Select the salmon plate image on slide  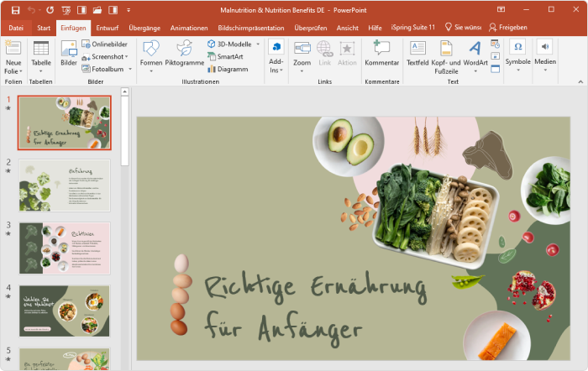coord(496,337)
